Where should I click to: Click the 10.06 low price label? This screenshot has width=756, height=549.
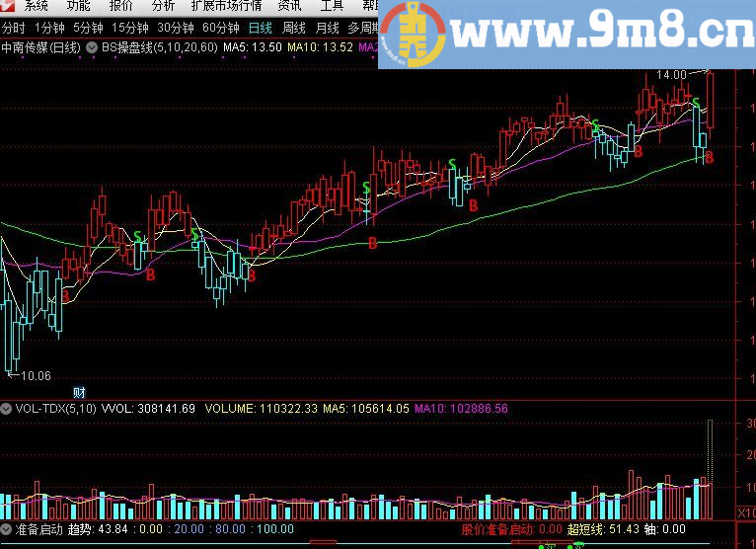coord(36,376)
